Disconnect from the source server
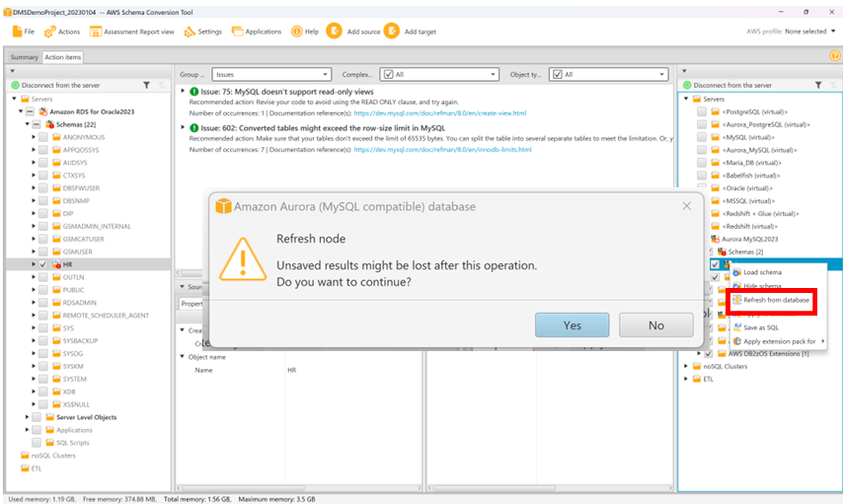The image size is (843, 504). click(x=55, y=85)
